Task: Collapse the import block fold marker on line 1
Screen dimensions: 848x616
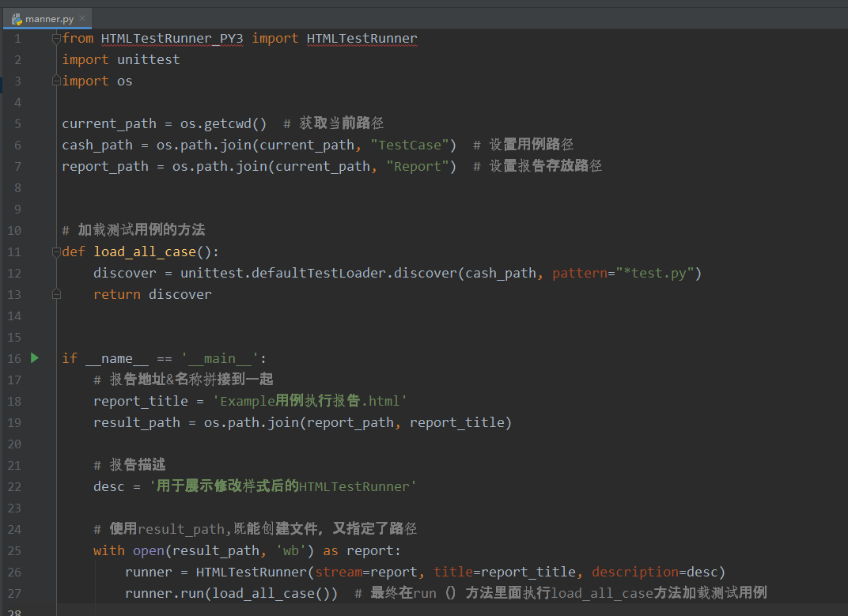Action: tap(56, 39)
